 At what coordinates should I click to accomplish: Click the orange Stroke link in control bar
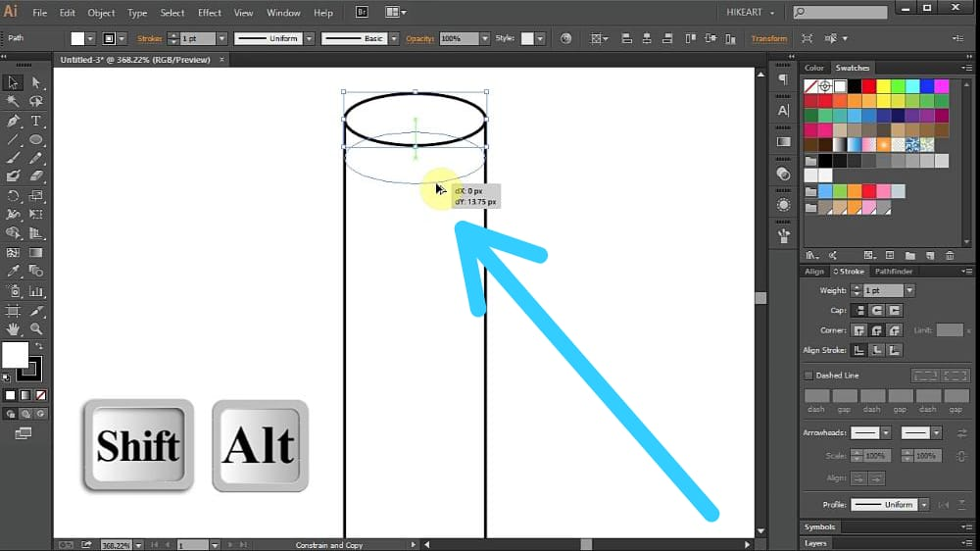click(x=149, y=39)
